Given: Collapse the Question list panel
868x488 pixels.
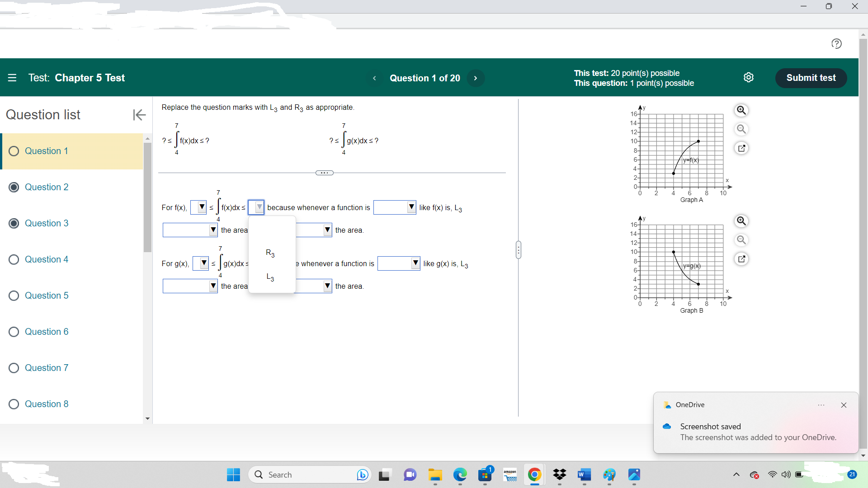Looking at the screenshot, I should pyautogui.click(x=139, y=115).
